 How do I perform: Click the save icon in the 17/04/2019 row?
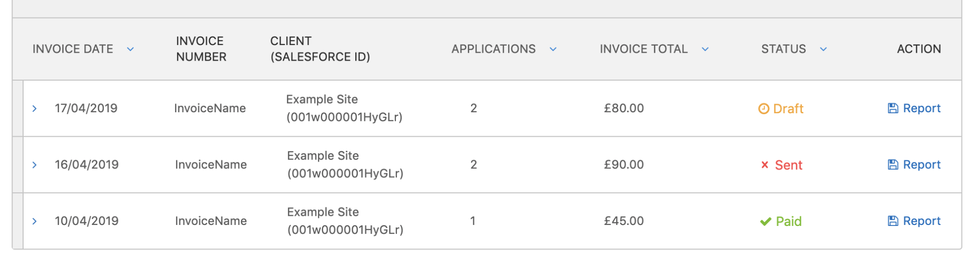click(893, 108)
